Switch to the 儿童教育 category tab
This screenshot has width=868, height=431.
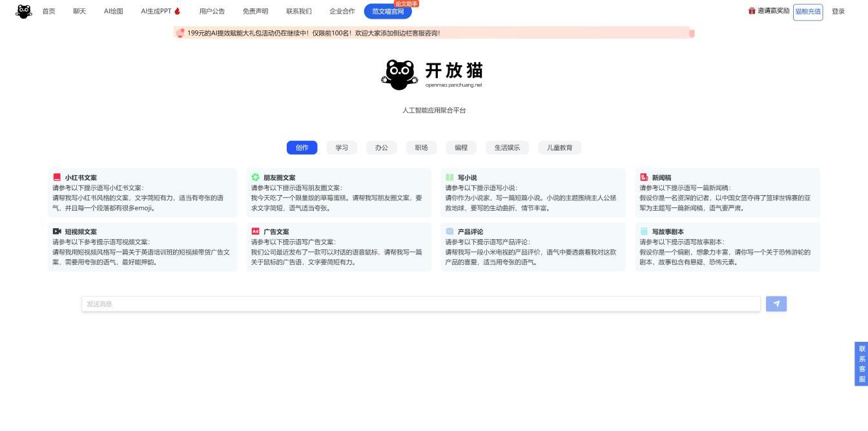(560, 148)
